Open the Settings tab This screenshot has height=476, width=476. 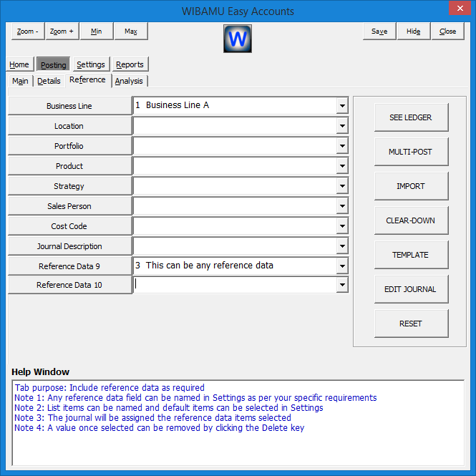pyautogui.click(x=91, y=64)
